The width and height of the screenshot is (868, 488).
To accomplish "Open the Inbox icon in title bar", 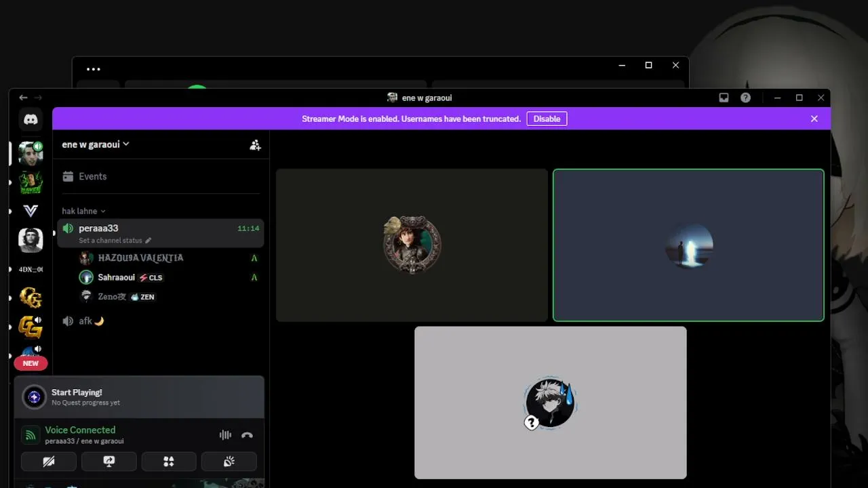I will [724, 98].
